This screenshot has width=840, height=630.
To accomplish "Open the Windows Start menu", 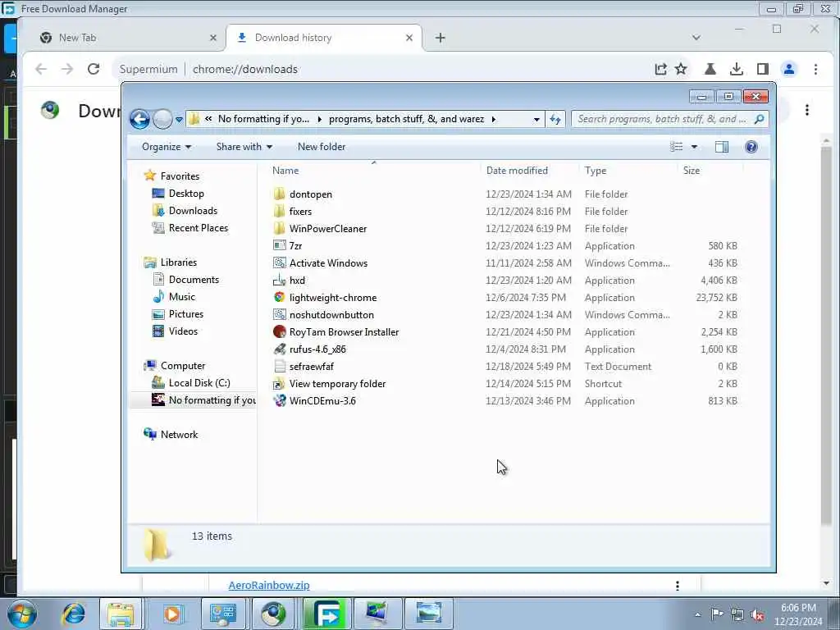I will click(x=22, y=614).
